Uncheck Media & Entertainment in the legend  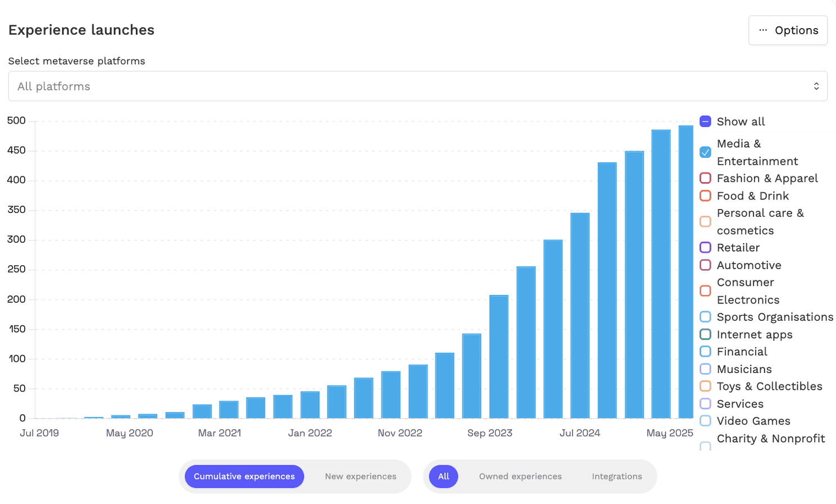[705, 152]
